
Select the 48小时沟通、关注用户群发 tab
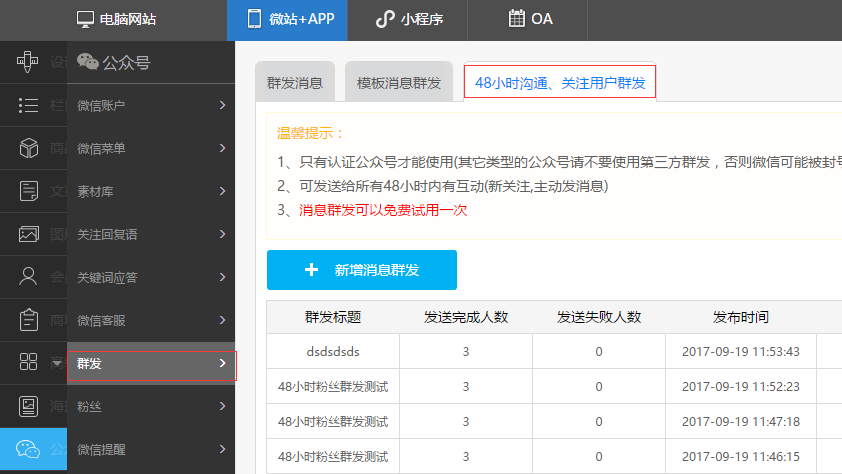[560, 82]
